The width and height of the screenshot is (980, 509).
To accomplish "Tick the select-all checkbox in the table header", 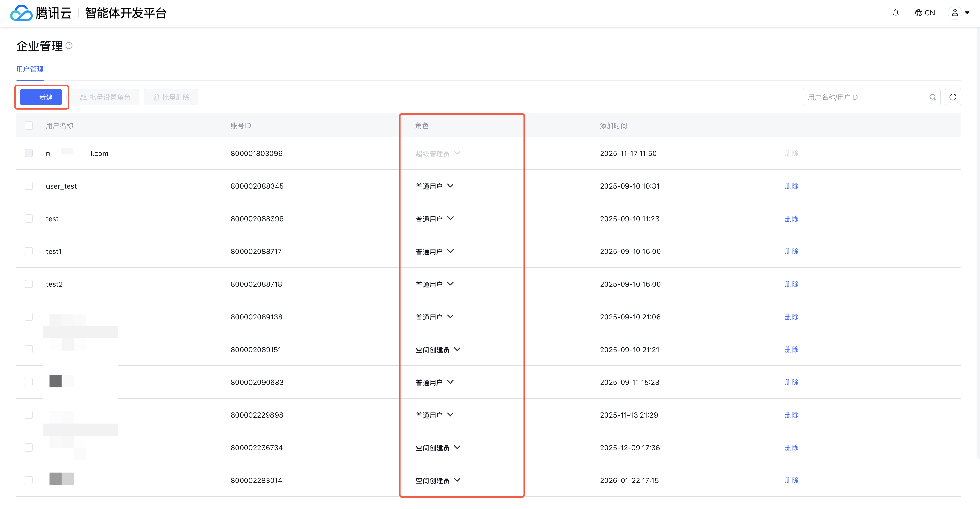I will click(29, 125).
